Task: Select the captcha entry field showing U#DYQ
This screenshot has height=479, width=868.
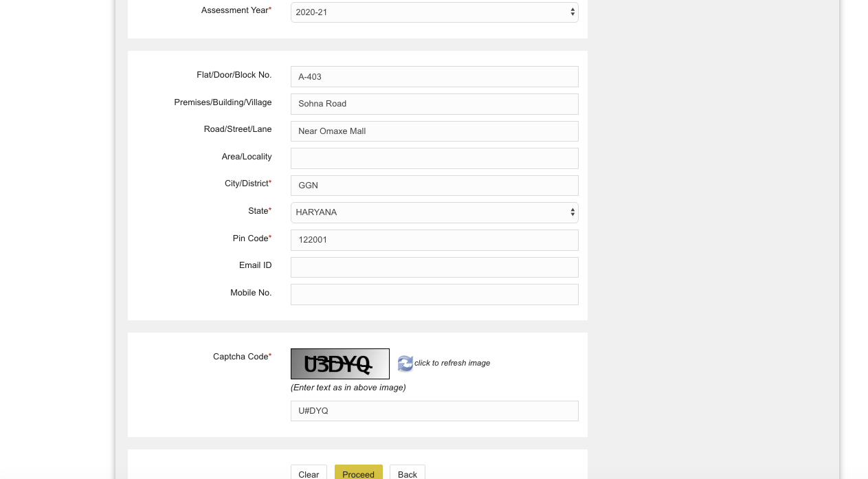Action: 434,410
